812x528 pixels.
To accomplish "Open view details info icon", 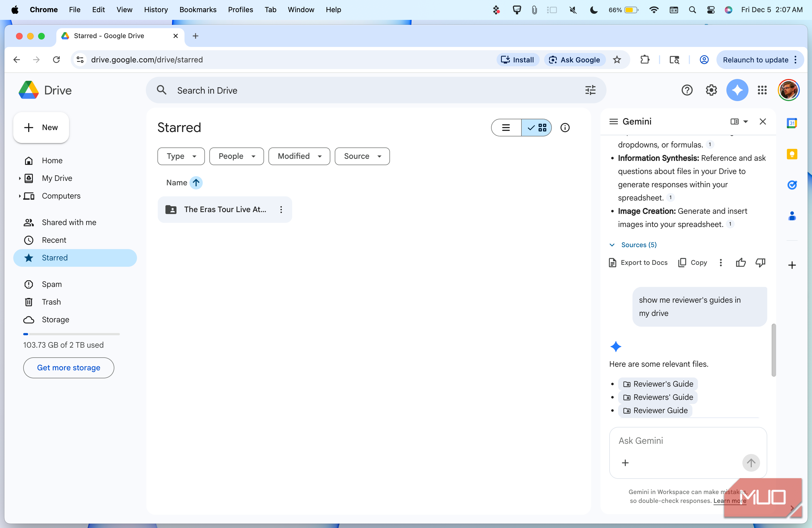I will [x=565, y=128].
